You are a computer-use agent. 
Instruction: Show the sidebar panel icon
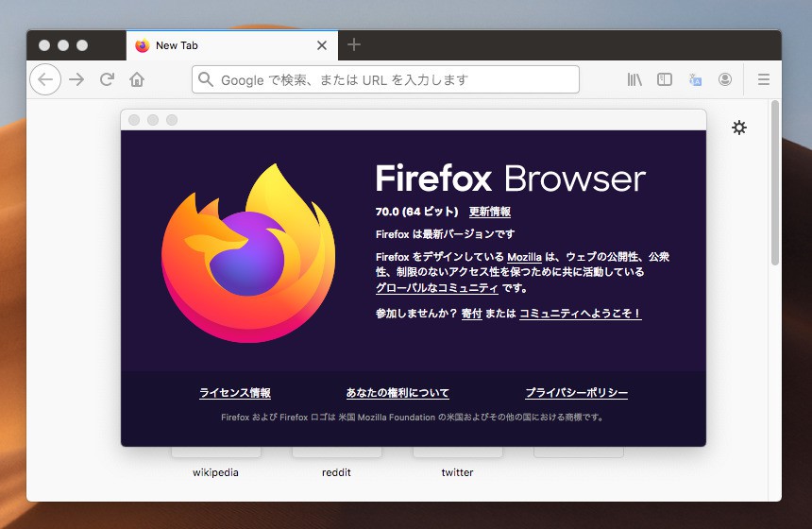(665, 79)
